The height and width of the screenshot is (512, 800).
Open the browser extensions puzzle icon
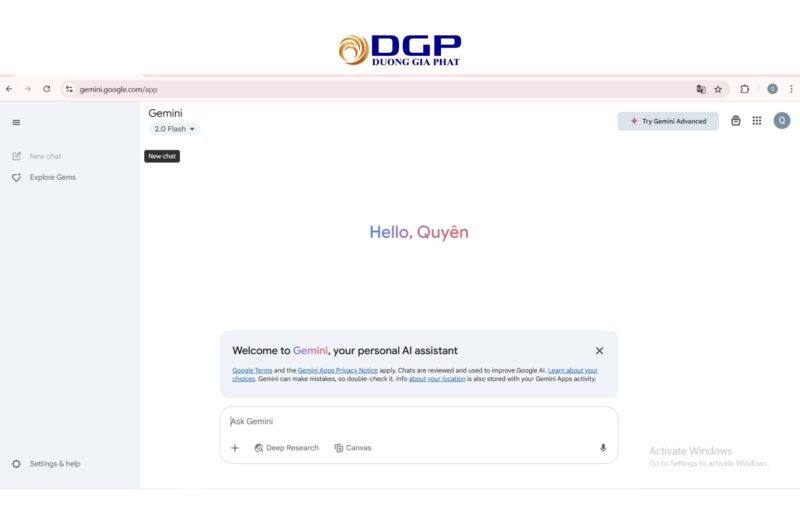(x=744, y=89)
